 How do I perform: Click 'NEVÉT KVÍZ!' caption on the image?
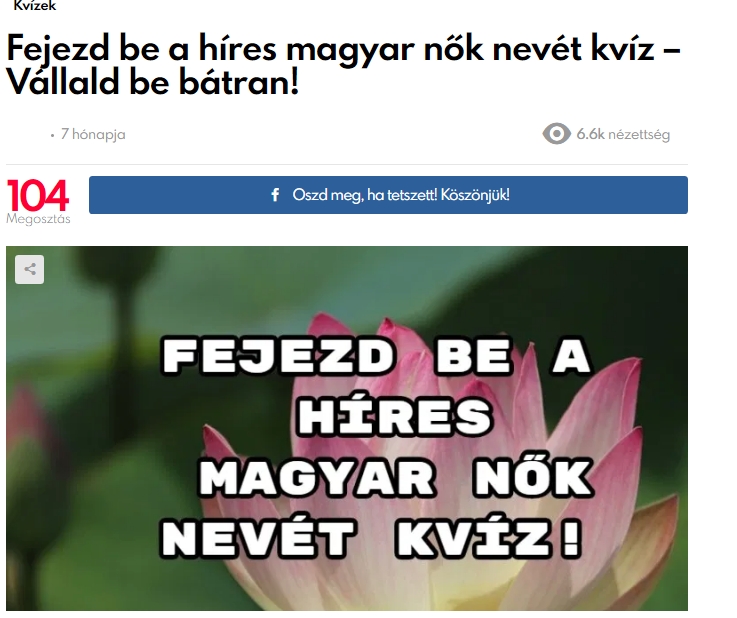click(371, 538)
